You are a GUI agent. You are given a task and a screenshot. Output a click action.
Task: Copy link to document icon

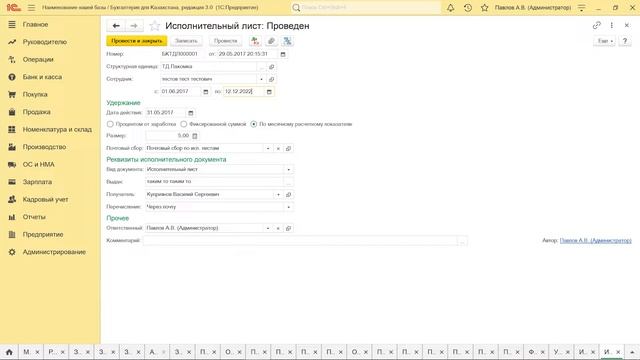[x=597, y=25]
